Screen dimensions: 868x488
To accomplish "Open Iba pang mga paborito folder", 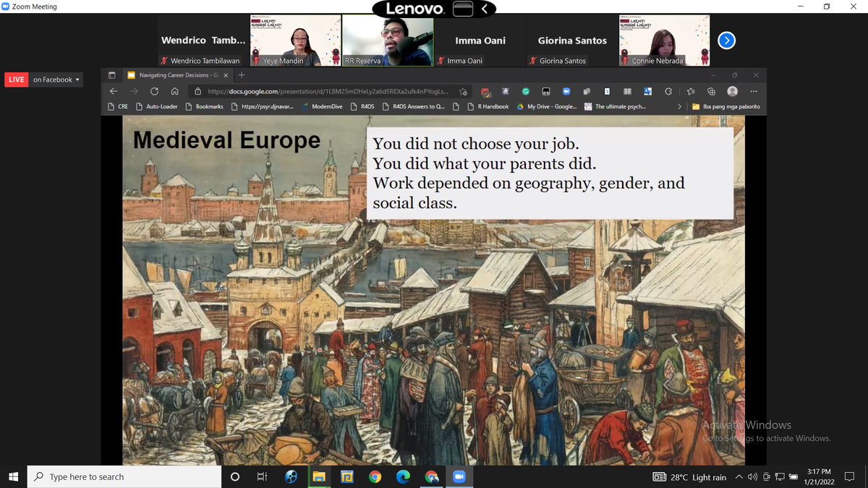I will point(726,106).
